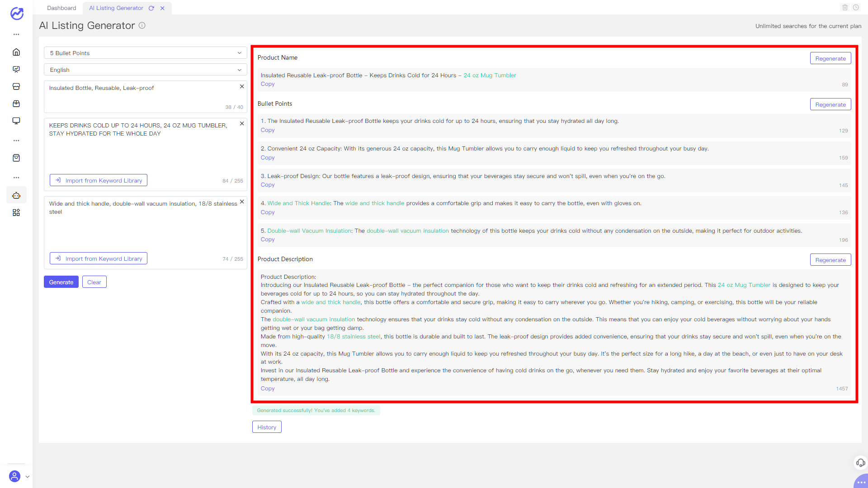The width and height of the screenshot is (868, 488).
Task: Open the English language dropdown
Action: (x=145, y=70)
